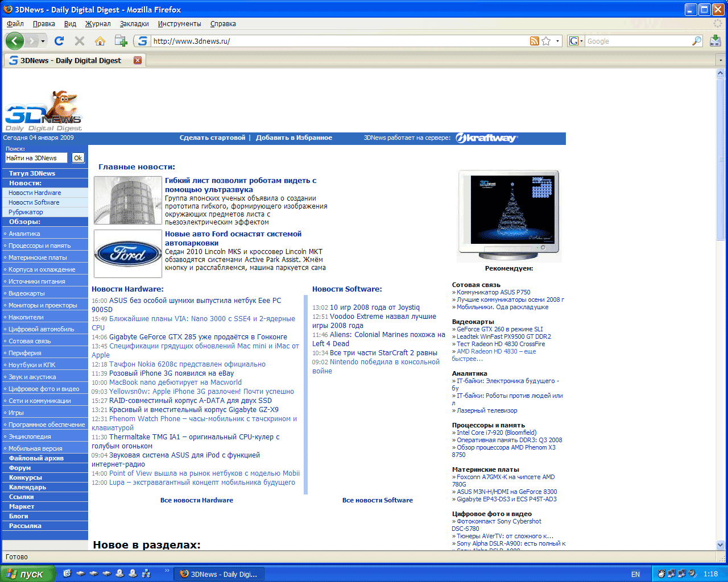
Task: Click the building news thumbnail image
Action: (128, 200)
